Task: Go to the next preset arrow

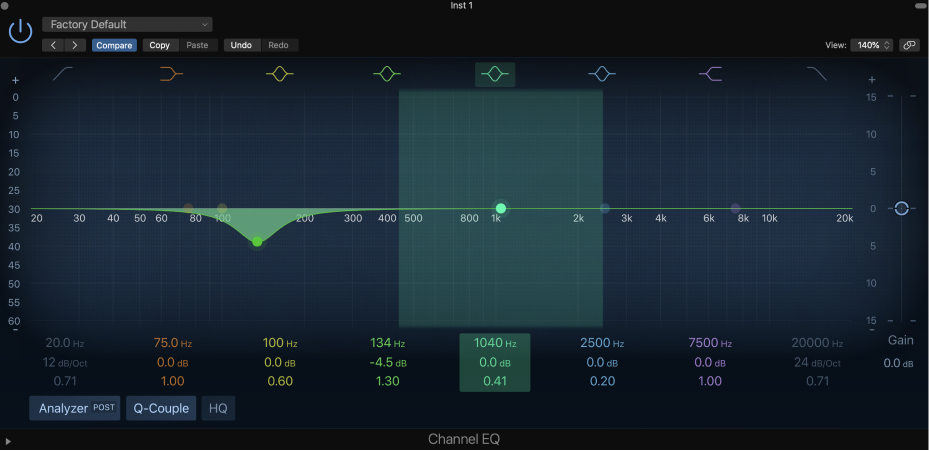Action: click(75, 45)
